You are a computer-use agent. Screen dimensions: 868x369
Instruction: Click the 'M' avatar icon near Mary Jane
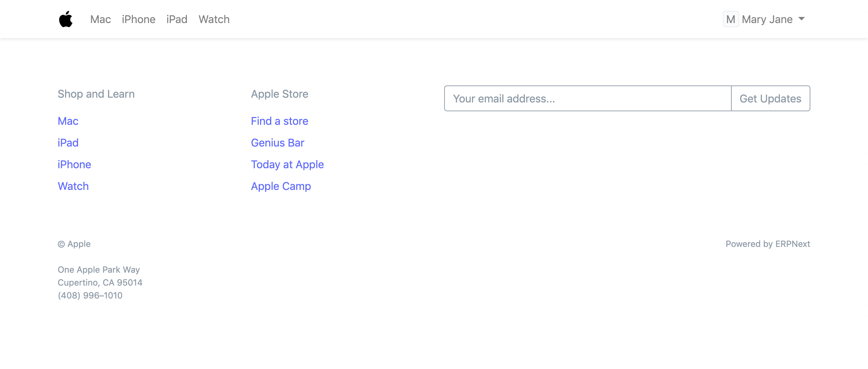point(731,19)
